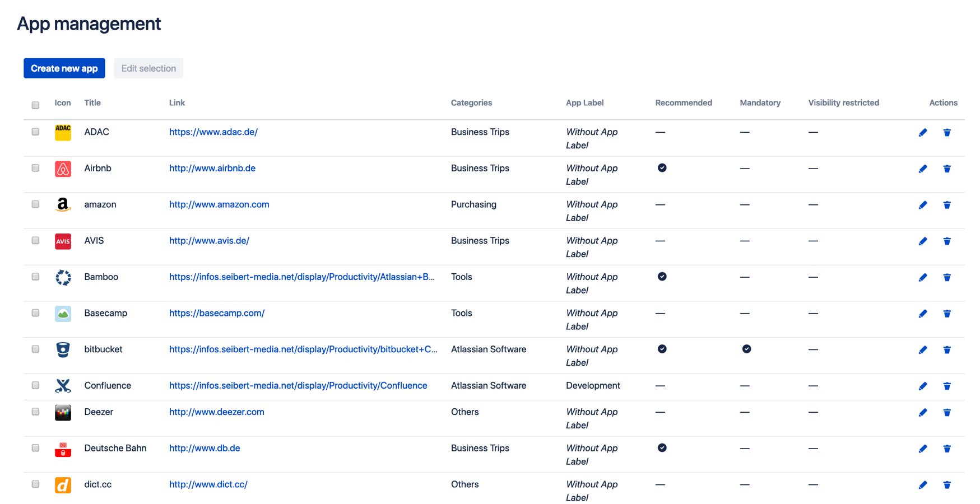
Task: Tick the Confluence row checkbox
Action: pos(35,386)
